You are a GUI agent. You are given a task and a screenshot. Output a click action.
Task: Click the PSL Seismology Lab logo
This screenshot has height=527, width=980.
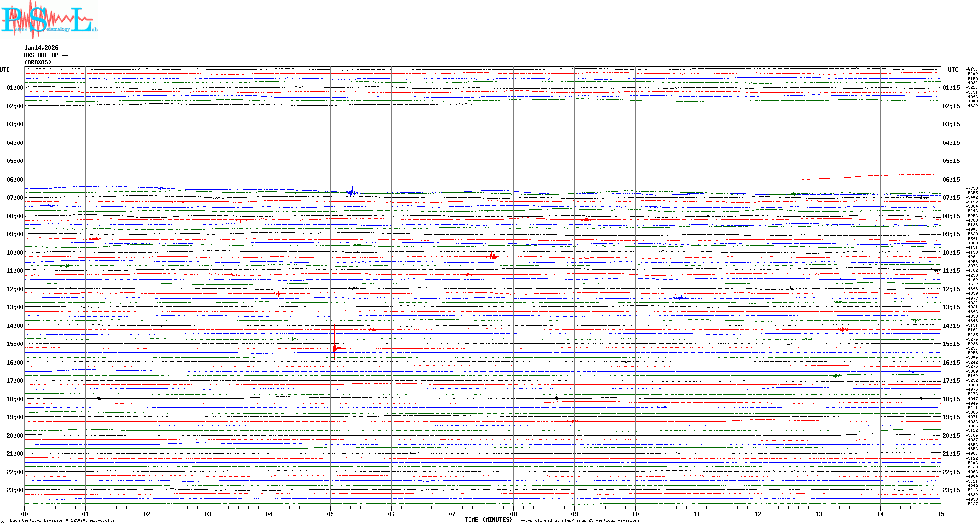click(x=49, y=20)
